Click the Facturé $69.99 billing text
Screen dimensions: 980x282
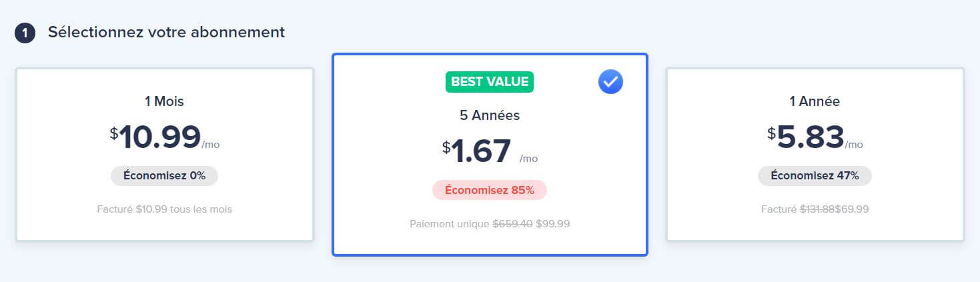click(x=815, y=209)
